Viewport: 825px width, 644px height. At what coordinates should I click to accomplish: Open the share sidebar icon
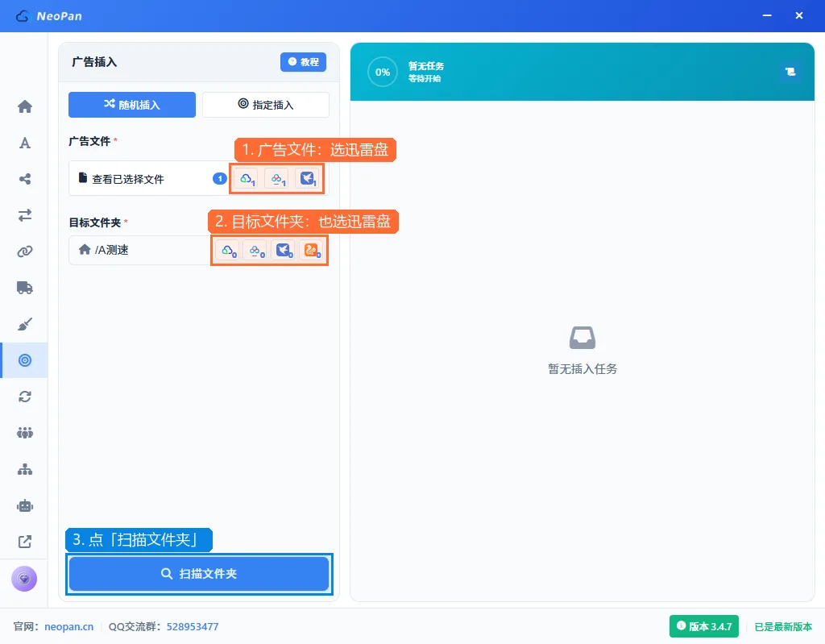point(25,179)
